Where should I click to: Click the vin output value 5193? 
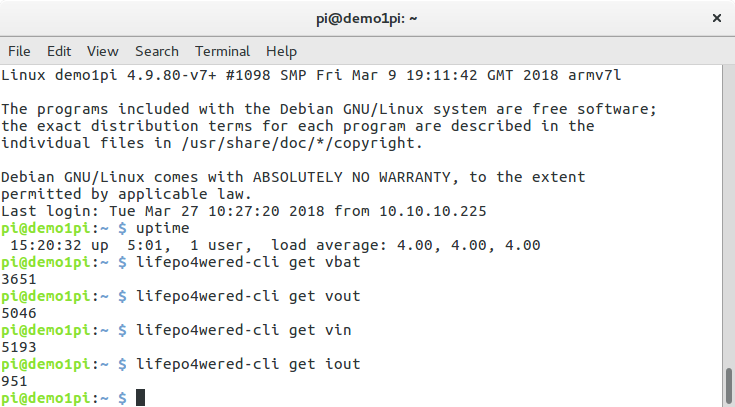pos(19,347)
